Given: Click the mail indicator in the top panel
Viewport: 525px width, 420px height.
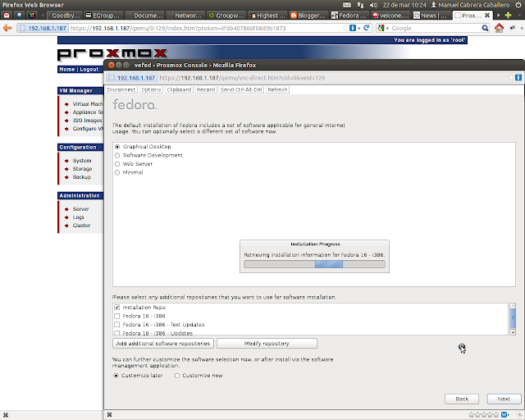Looking at the screenshot, I should (347, 5).
